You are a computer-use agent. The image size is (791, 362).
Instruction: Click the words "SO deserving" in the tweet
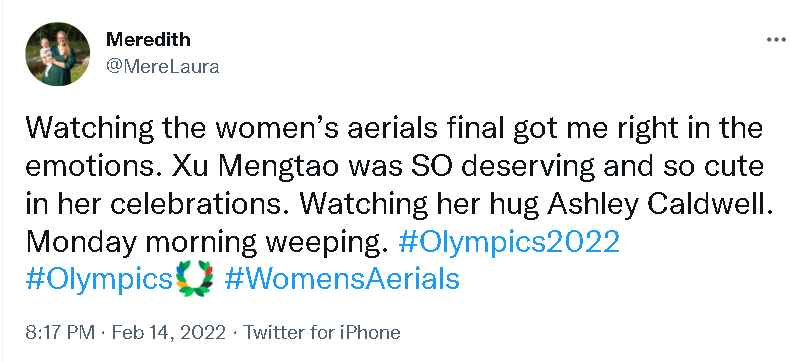pyautogui.click(x=503, y=167)
